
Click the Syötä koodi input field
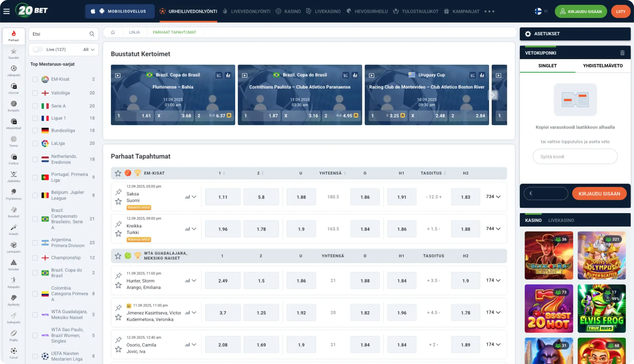[x=575, y=156]
